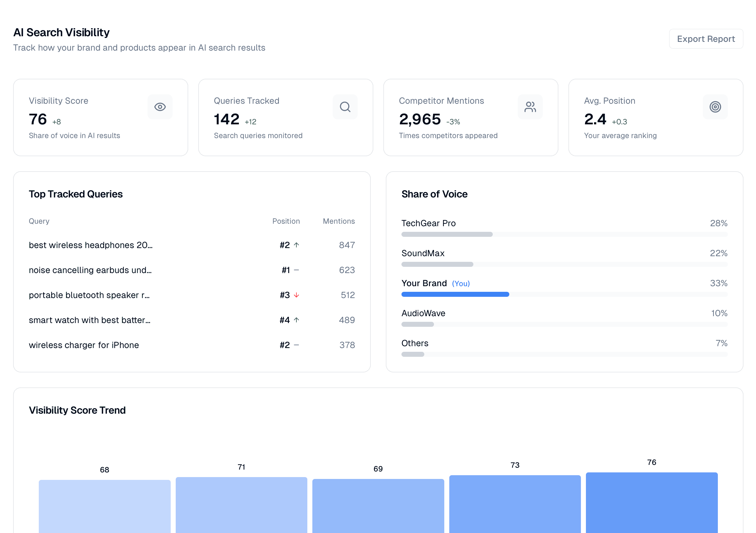756x533 pixels.
Task: Click the Visibility Score Trend heading
Action: (77, 410)
